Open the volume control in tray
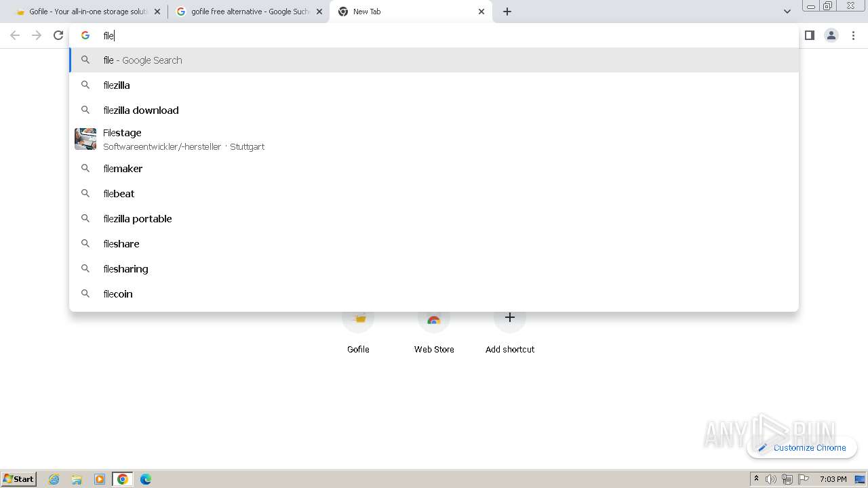868x488 pixels. (771, 479)
